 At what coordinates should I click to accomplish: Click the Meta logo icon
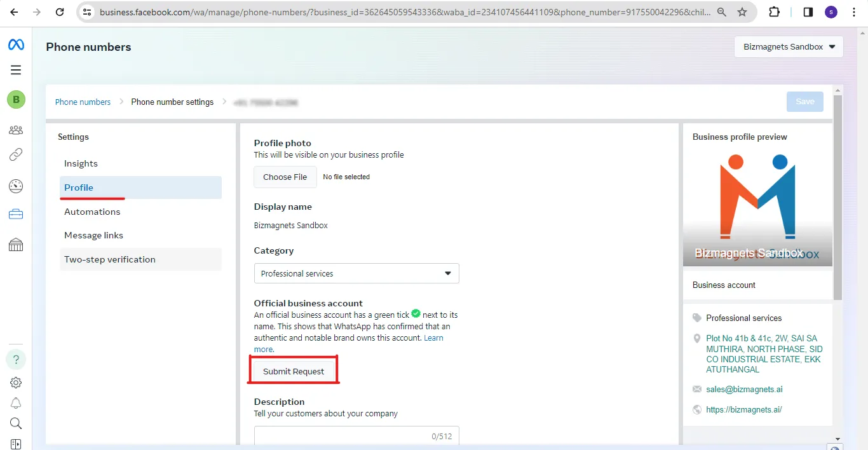coord(16,44)
